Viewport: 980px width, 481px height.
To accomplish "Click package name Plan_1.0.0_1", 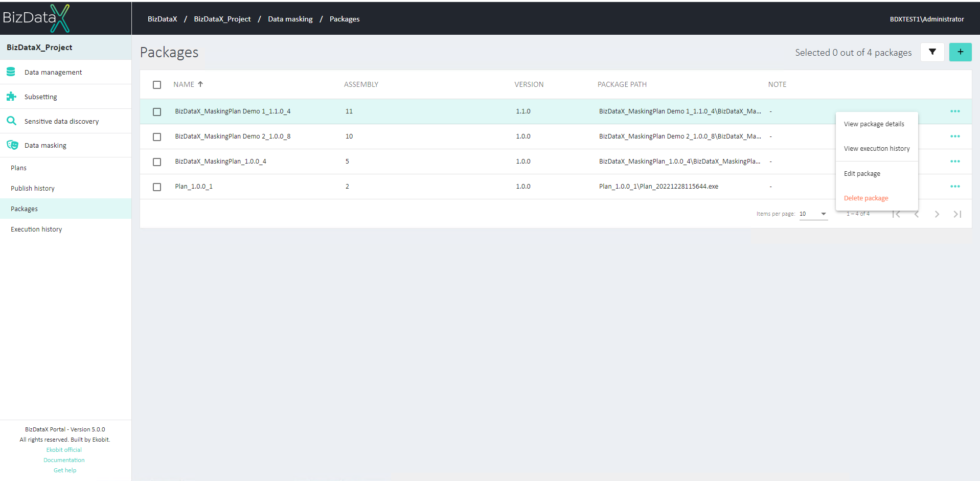I will tap(194, 187).
